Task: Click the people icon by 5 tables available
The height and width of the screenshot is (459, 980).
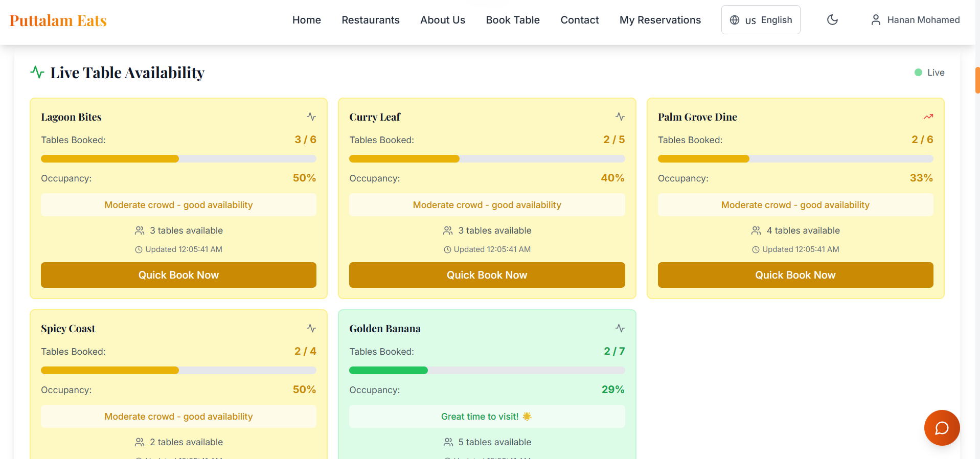Action: point(448,442)
